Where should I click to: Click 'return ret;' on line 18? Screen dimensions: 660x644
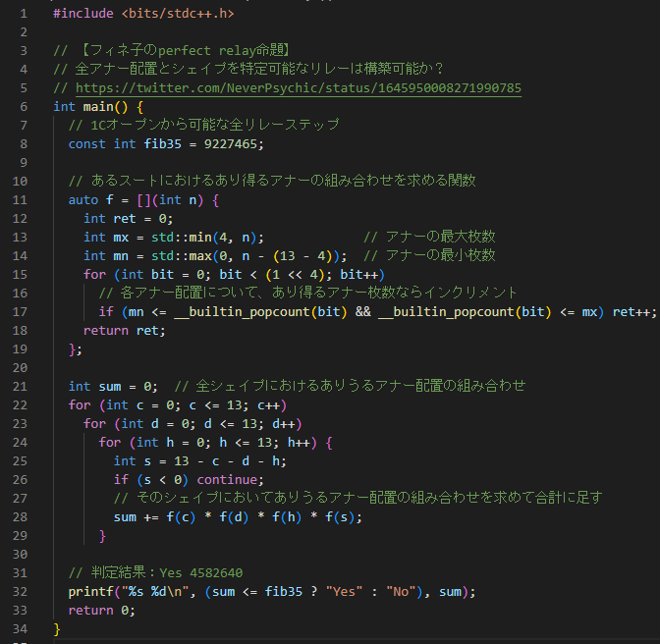point(124,331)
